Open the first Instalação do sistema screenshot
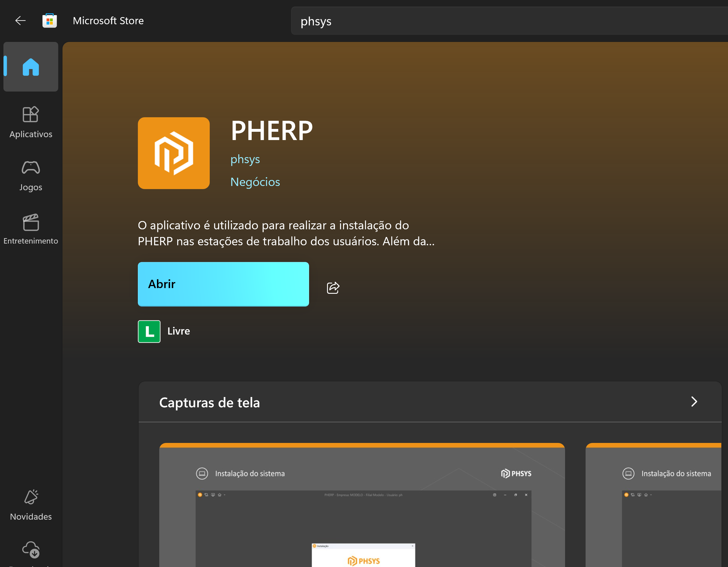The height and width of the screenshot is (567, 728). 362,505
